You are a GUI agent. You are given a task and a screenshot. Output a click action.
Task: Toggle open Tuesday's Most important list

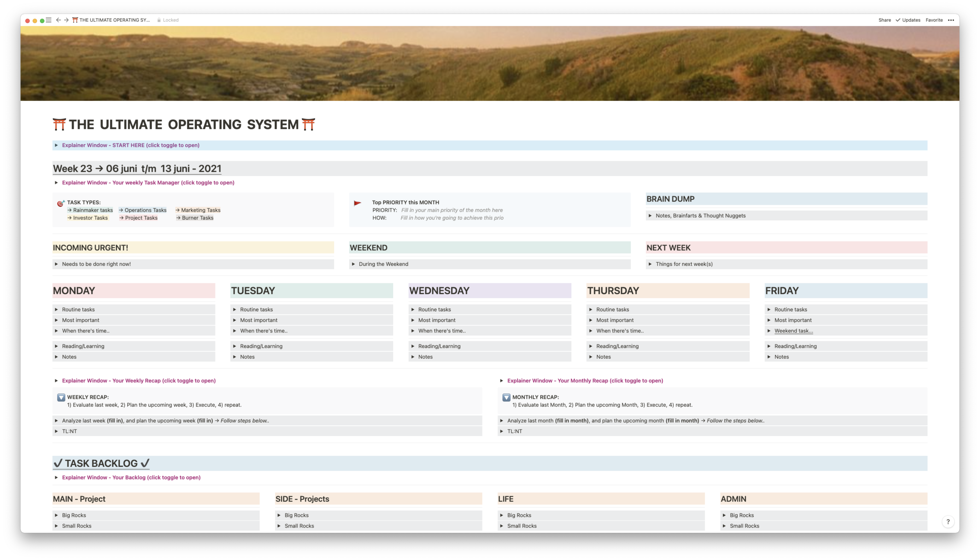(x=235, y=320)
